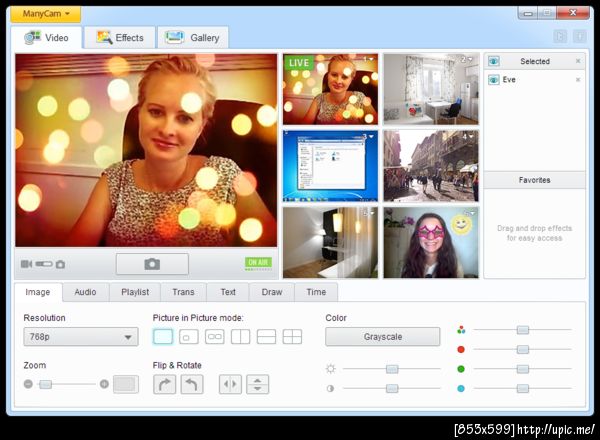Select side-by-side split picture mode
The width and height of the screenshot is (600, 440).
[240, 337]
